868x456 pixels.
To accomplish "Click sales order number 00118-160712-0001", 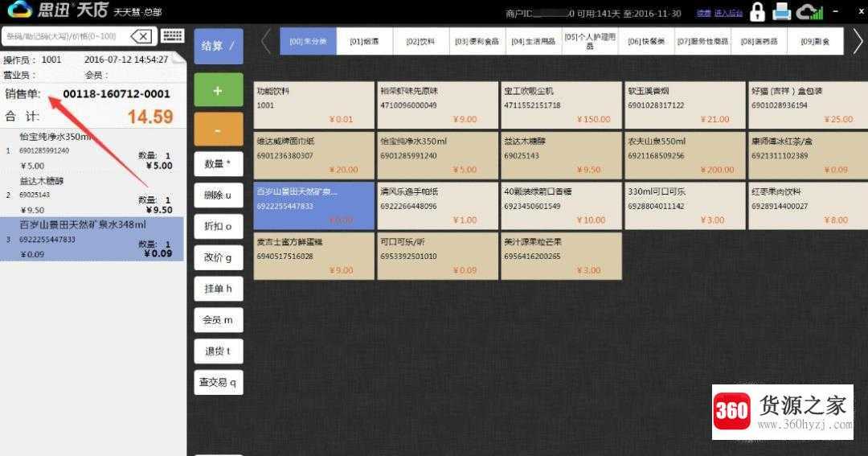I will click(117, 94).
